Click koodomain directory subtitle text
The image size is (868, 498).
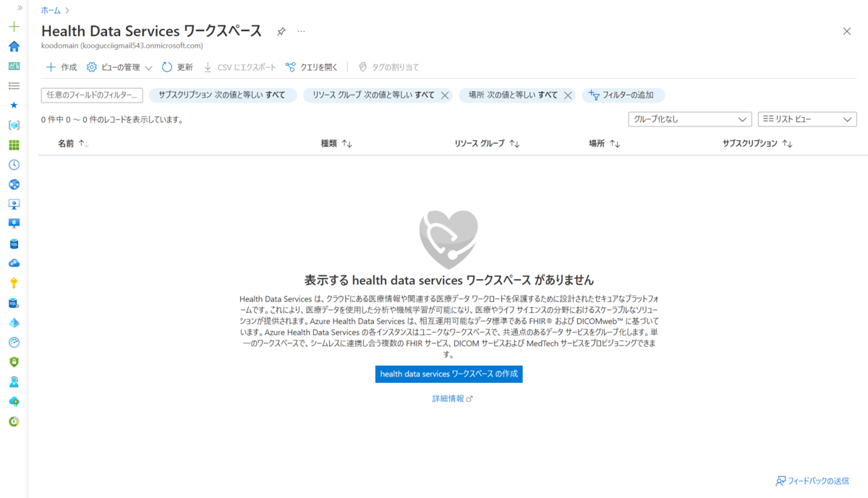coord(122,46)
